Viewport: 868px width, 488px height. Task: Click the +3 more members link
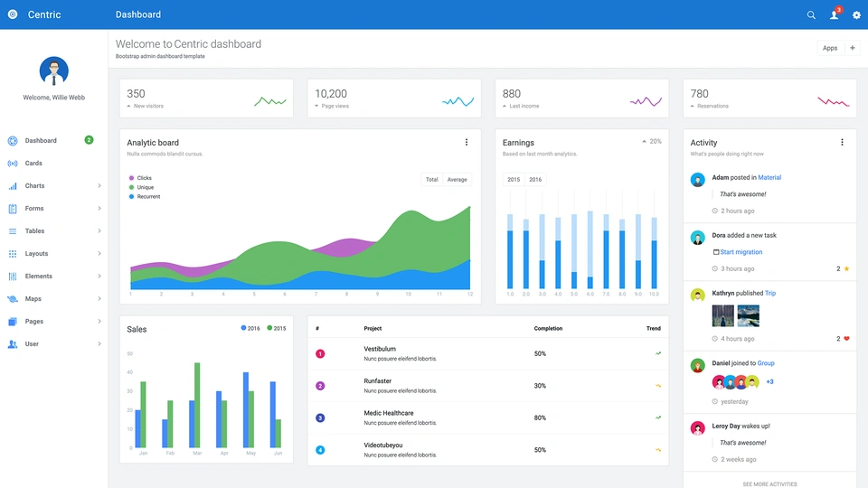point(769,381)
